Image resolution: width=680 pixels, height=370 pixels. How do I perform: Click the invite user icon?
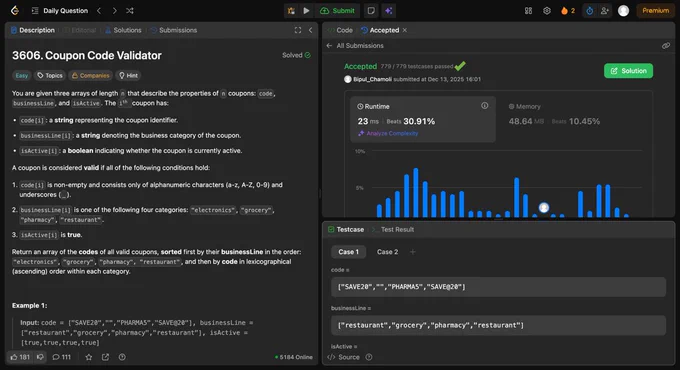coord(605,11)
